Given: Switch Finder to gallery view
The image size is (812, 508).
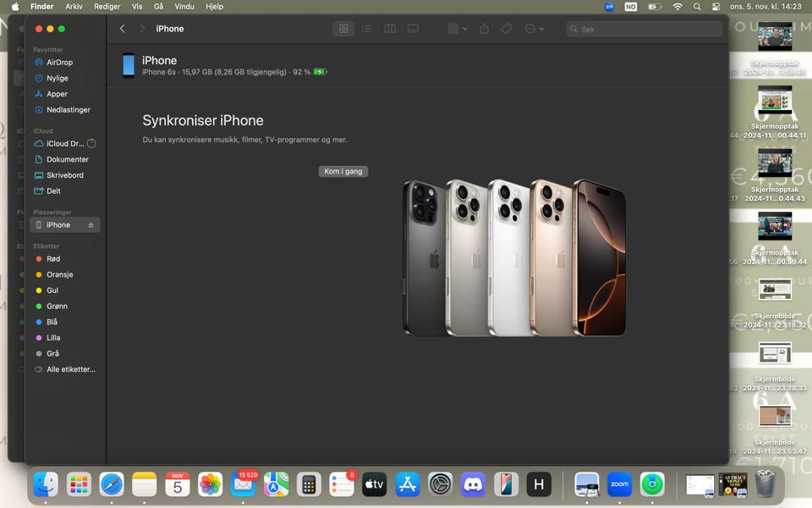Looking at the screenshot, I should click(x=413, y=29).
